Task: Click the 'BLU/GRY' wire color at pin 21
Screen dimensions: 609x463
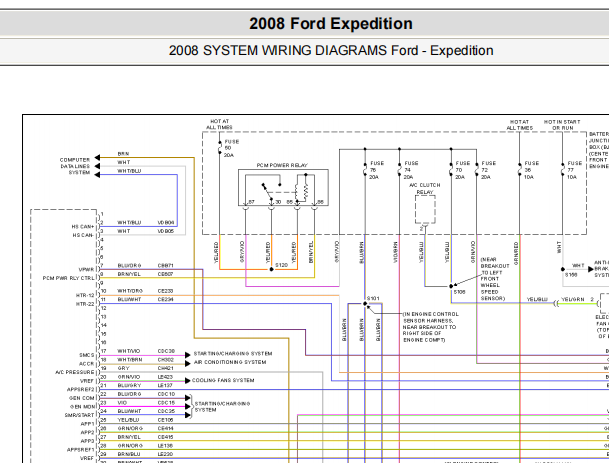Action: tap(129, 385)
